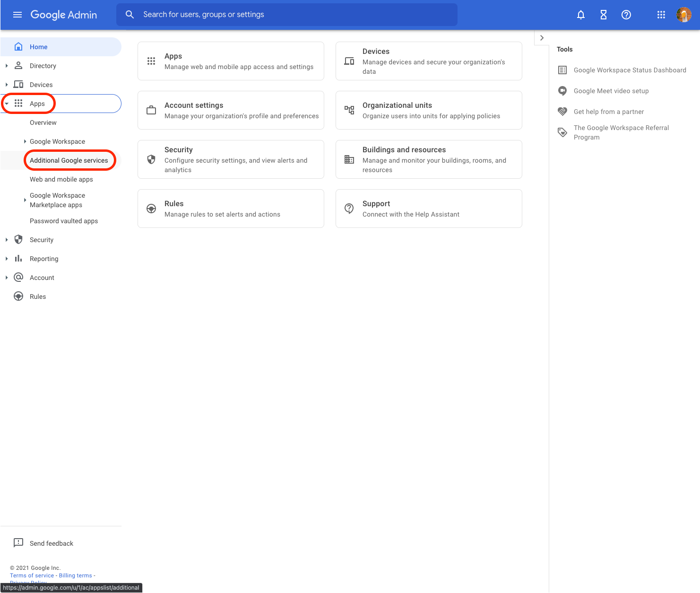Expand Google Workspace Marketplace apps
Image resolution: width=700 pixels, height=593 pixels.
pos(25,200)
